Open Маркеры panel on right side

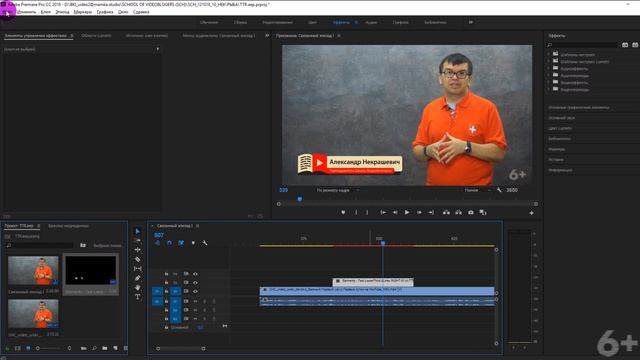click(557, 149)
